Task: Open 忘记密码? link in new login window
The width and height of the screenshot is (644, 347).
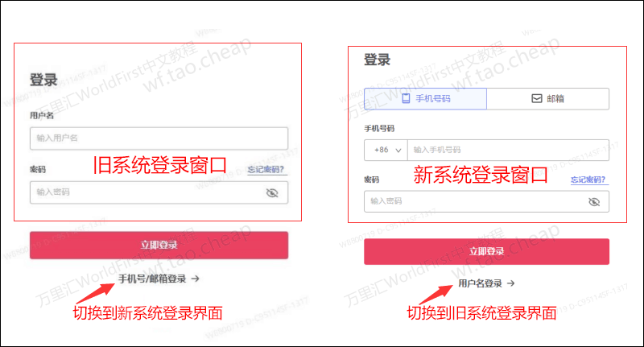Action: [588, 180]
